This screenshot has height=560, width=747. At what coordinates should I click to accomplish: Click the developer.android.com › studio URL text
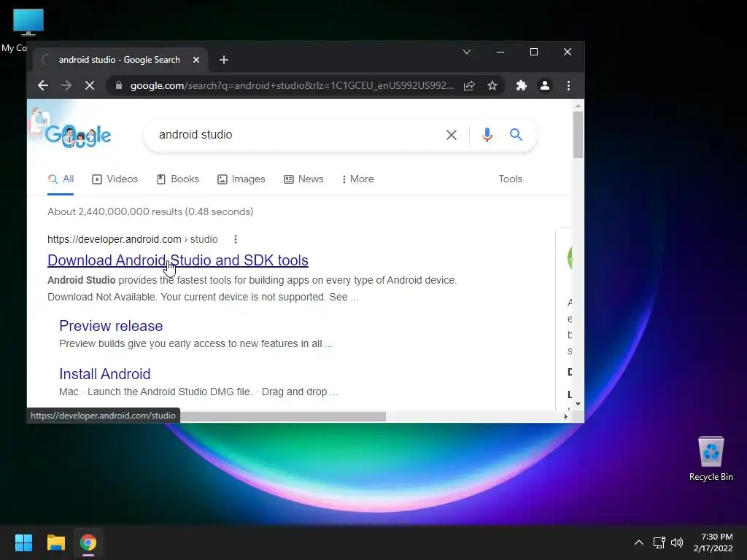pyautogui.click(x=133, y=239)
